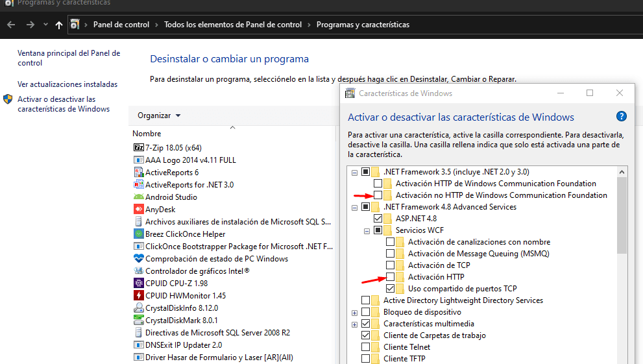Screen dimensions: 643x364
Task: Open the Organizar dropdown menu
Action: tap(159, 115)
